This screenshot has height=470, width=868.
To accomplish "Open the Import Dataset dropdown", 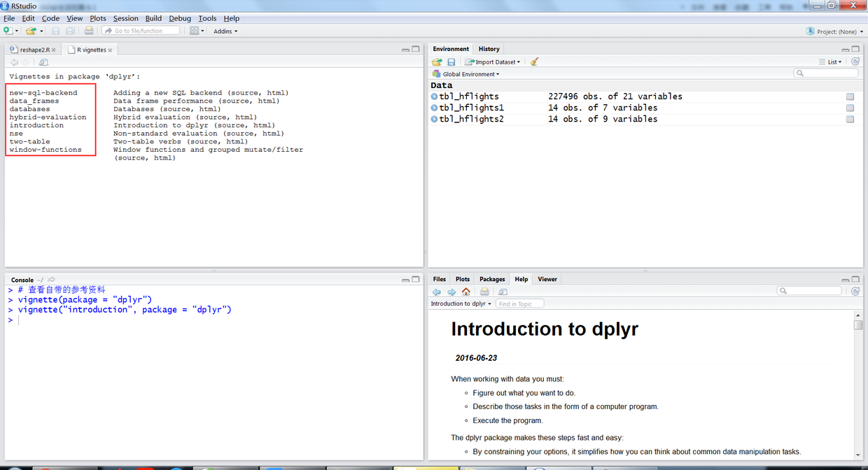I will [x=493, y=62].
